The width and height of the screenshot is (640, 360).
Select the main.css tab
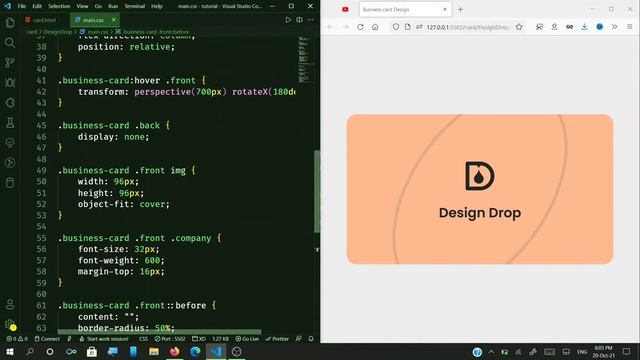pyautogui.click(x=93, y=20)
